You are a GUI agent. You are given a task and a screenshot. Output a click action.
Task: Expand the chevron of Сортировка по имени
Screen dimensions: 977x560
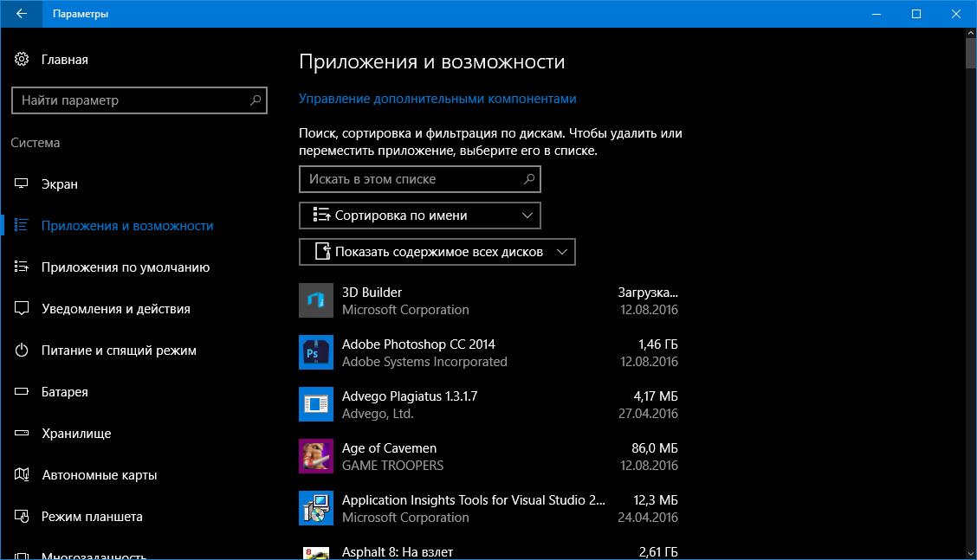pos(527,216)
